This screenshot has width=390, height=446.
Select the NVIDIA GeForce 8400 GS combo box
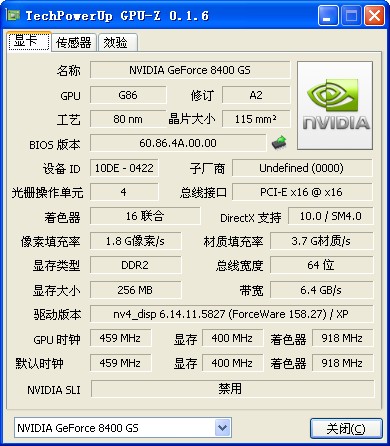123,428
